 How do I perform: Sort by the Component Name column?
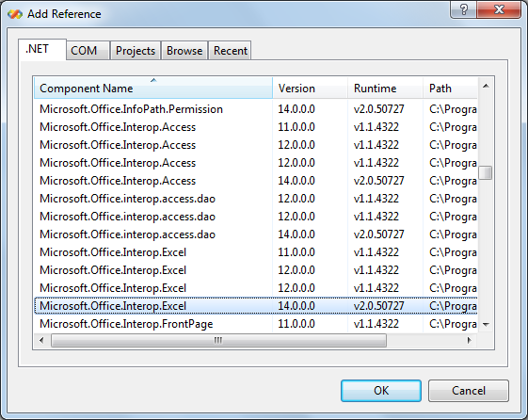[x=153, y=88]
